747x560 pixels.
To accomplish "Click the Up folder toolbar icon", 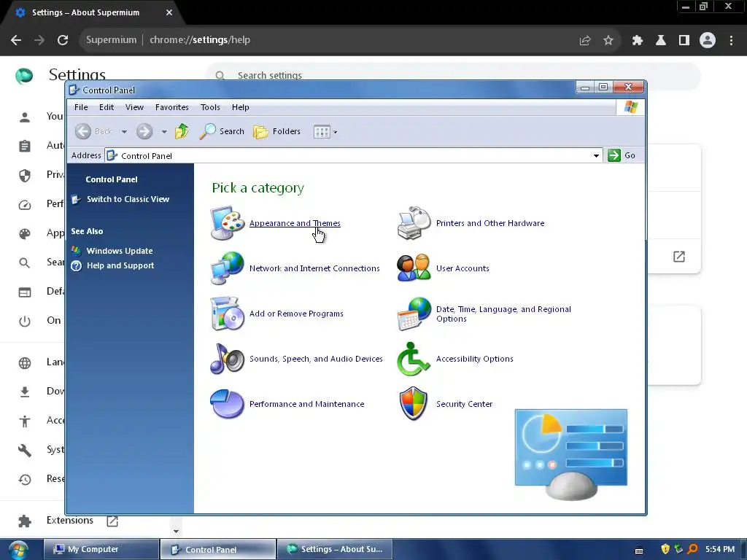I will [182, 131].
